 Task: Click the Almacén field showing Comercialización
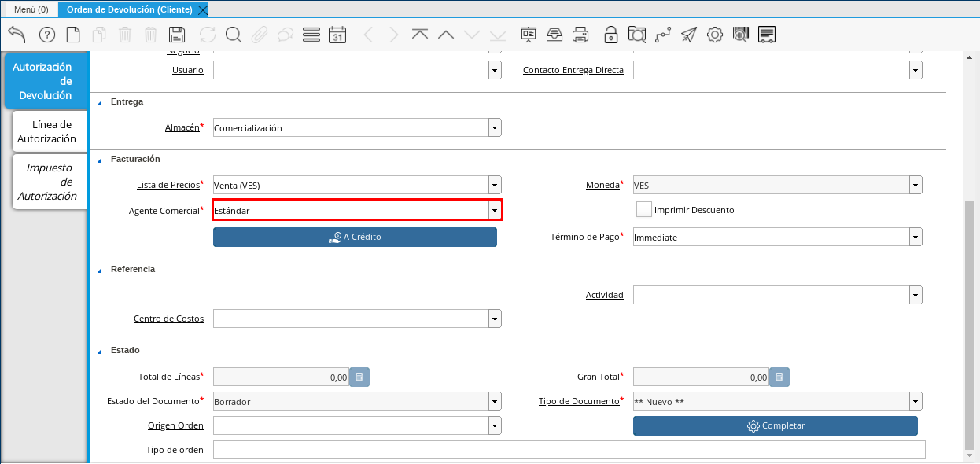point(351,127)
